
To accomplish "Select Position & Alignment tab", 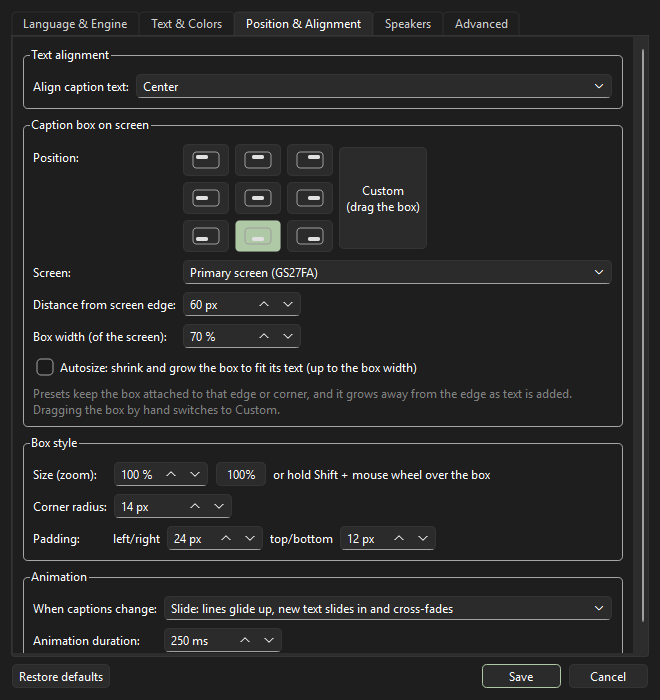I will [x=303, y=24].
